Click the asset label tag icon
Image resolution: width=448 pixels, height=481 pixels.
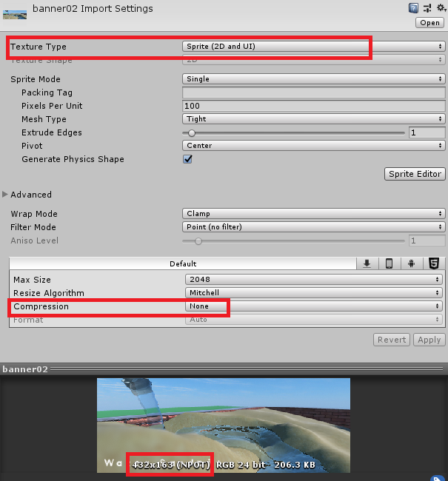pos(438,478)
